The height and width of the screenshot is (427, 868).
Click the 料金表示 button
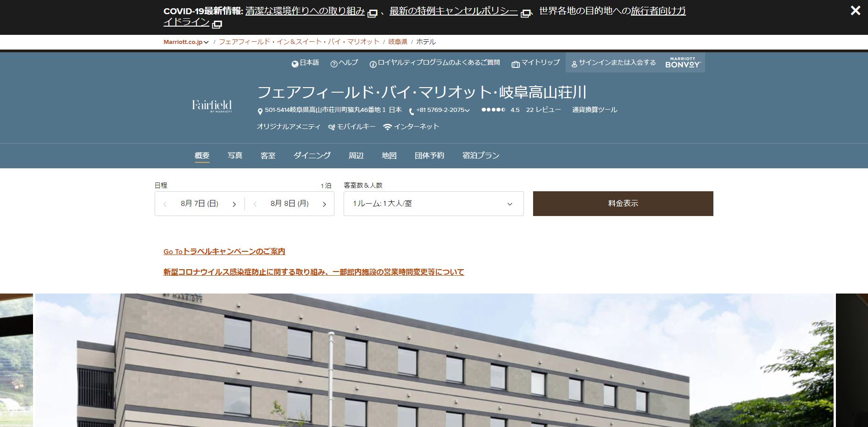point(623,204)
